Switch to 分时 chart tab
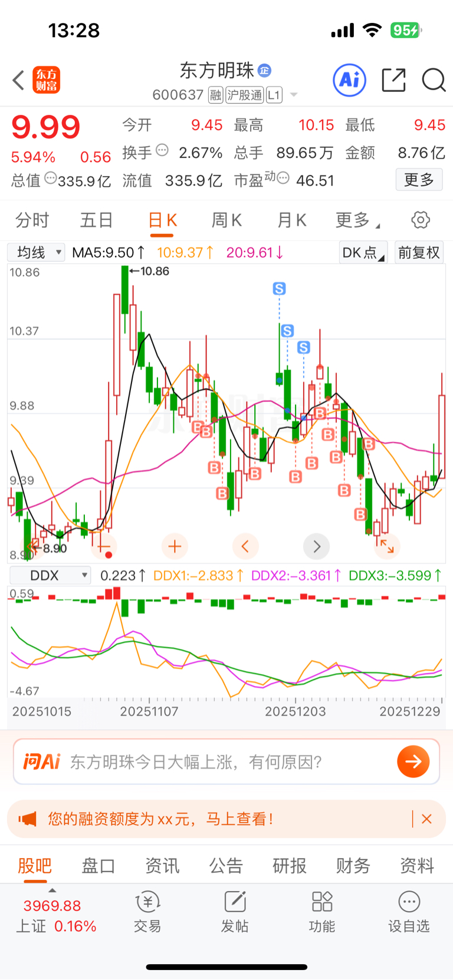Screen dimensions: 453x980 pyautogui.click(x=32, y=220)
